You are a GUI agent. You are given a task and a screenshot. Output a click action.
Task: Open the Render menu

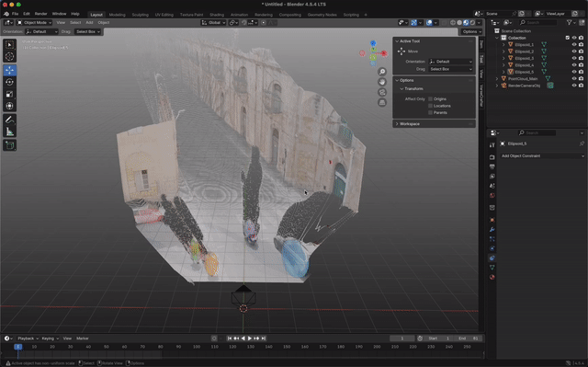(x=40, y=14)
